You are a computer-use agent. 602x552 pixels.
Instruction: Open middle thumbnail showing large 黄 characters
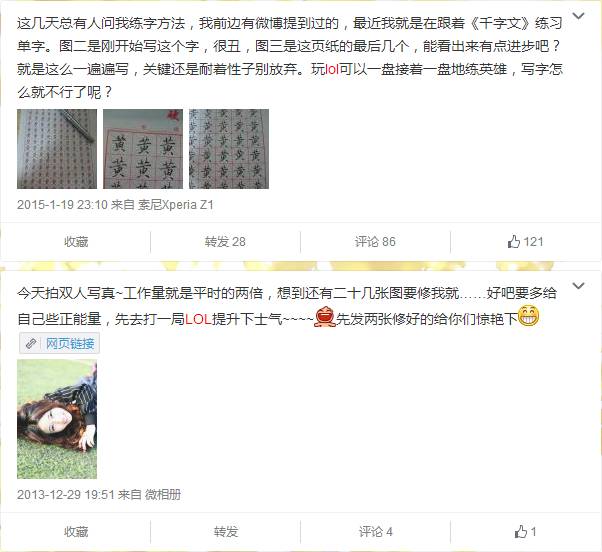pyautogui.click(x=143, y=149)
